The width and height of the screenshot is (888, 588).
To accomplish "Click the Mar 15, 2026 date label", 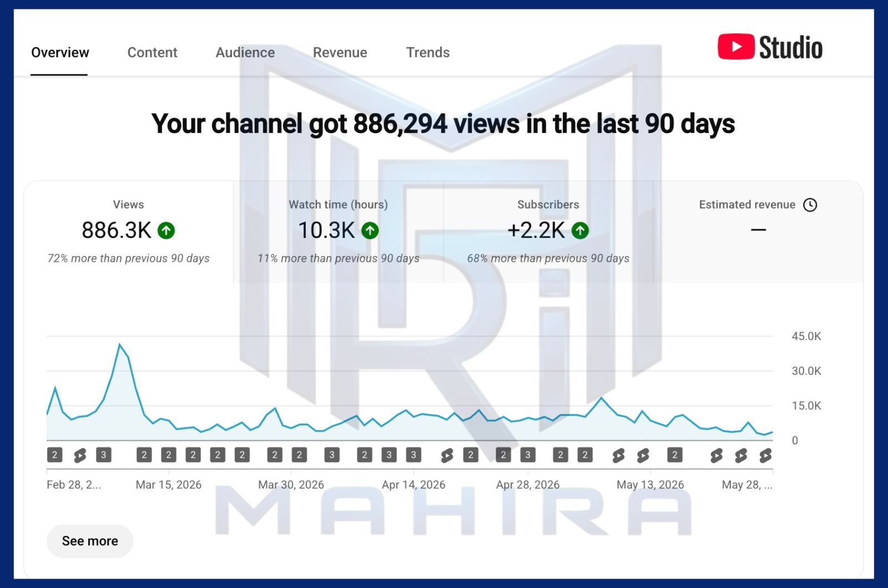I will [169, 485].
